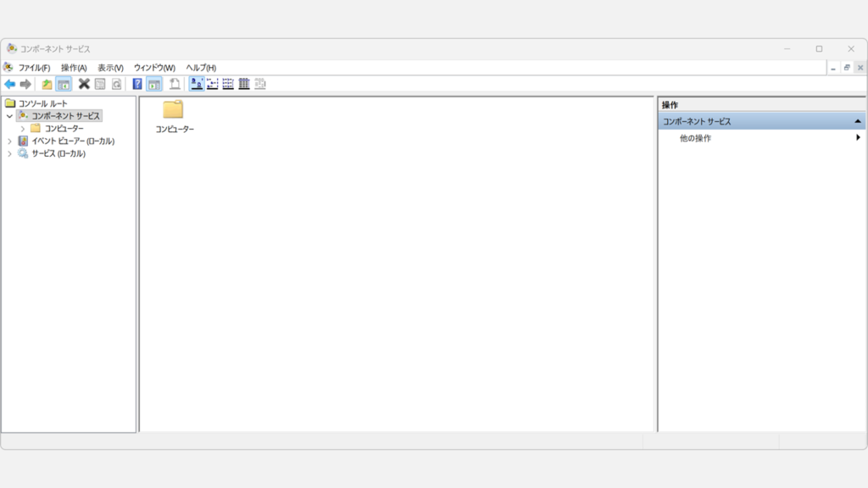Open the 表示(V) menu

click(110, 68)
